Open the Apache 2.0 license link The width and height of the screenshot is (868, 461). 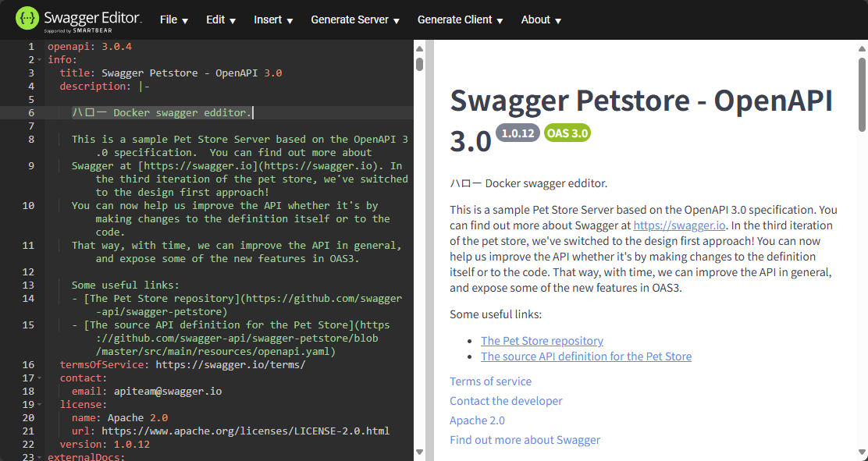(x=477, y=420)
